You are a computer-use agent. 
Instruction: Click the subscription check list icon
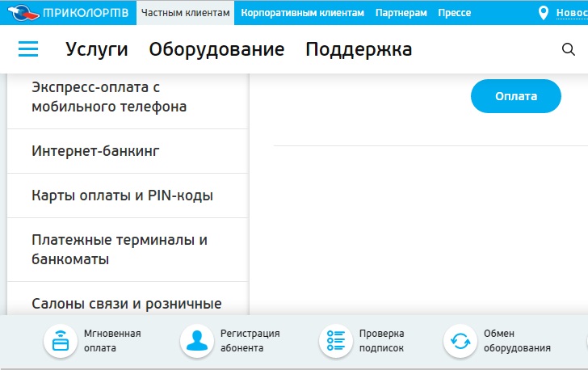pyautogui.click(x=336, y=341)
